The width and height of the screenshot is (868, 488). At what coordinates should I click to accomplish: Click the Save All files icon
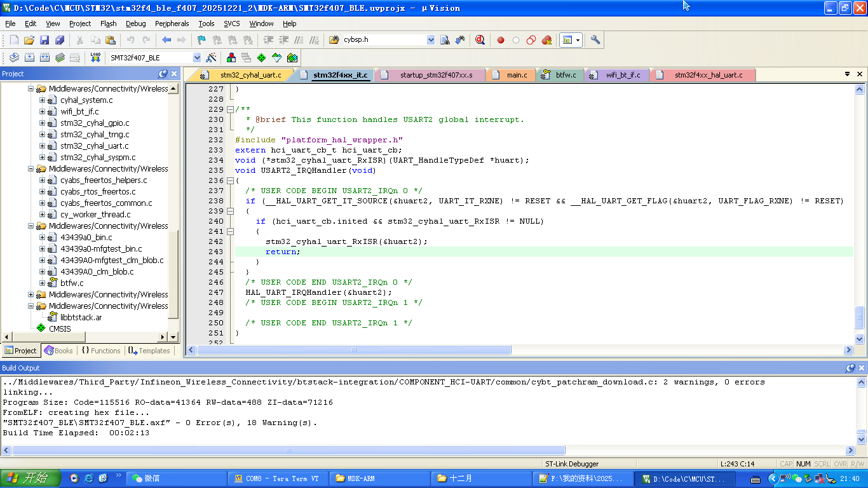(60, 40)
